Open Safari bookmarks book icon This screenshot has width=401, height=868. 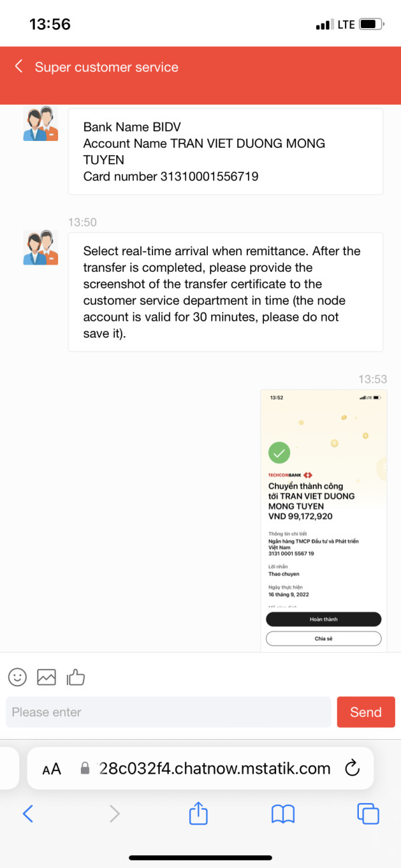[x=283, y=814]
